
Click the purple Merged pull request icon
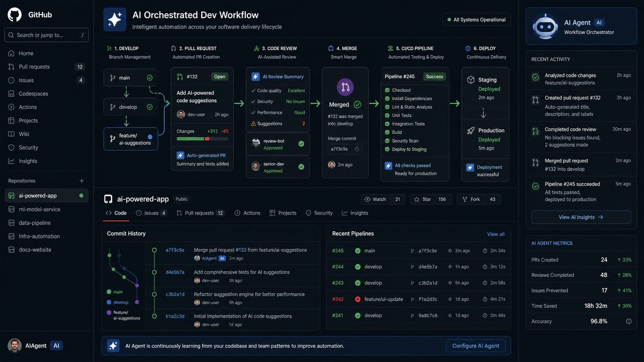[x=345, y=87]
